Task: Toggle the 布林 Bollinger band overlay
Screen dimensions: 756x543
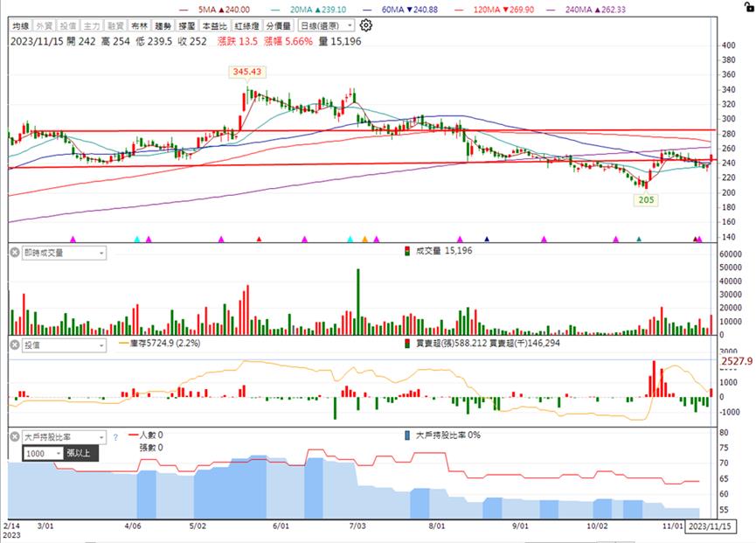Action: click(139, 25)
